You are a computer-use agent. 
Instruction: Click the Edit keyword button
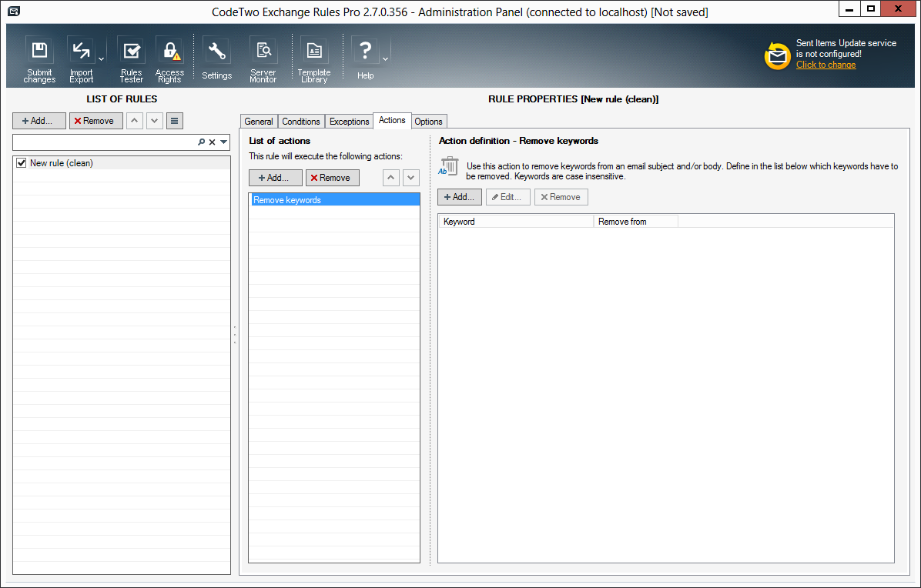point(508,197)
